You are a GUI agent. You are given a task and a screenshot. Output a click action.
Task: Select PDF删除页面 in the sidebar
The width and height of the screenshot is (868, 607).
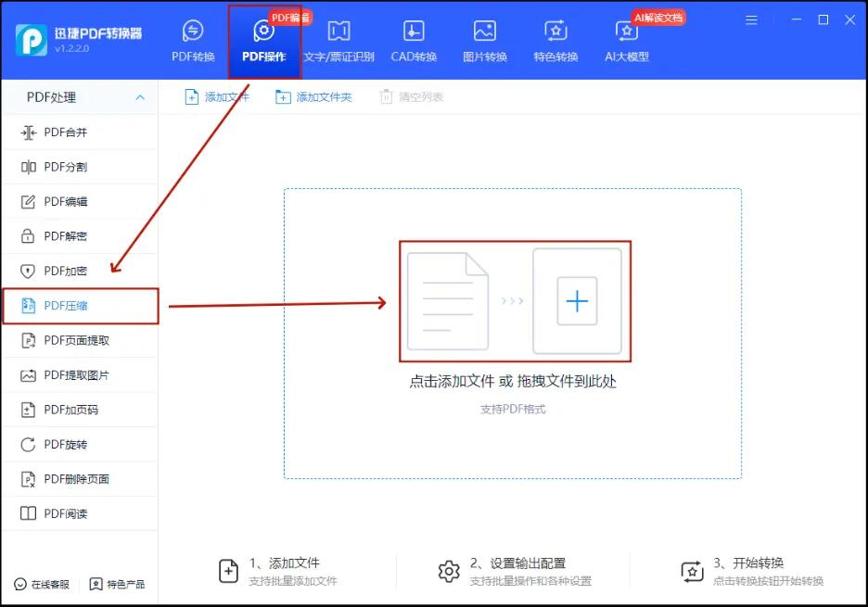pyautogui.click(x=80, y=479)
